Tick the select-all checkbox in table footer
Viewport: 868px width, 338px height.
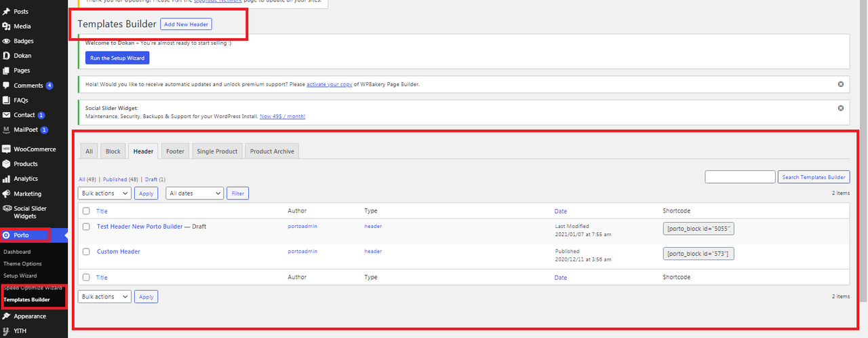point(86,277)
